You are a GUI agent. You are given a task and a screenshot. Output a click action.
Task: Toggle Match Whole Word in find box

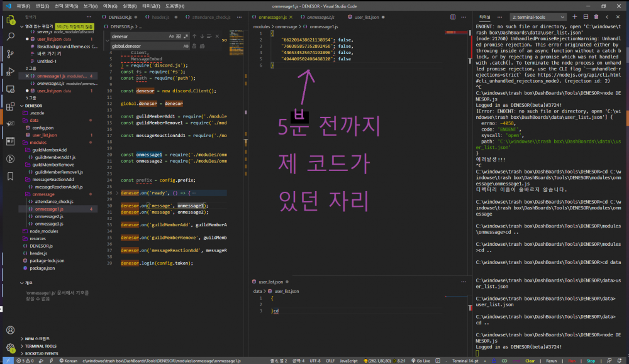[x=179, y=36]
